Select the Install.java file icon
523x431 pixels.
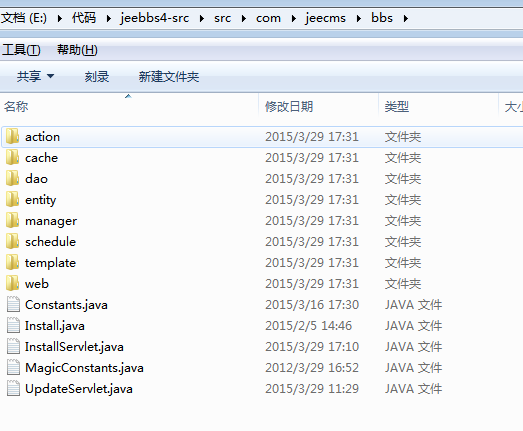point(13,326)
